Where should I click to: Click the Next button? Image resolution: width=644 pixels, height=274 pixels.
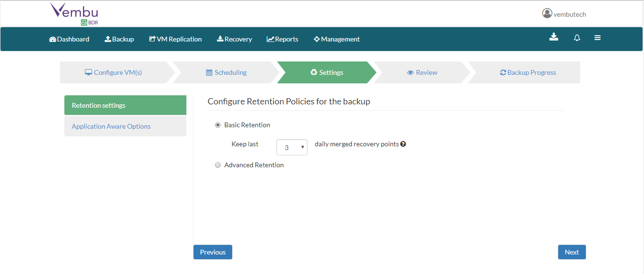(x=572, y=252)
